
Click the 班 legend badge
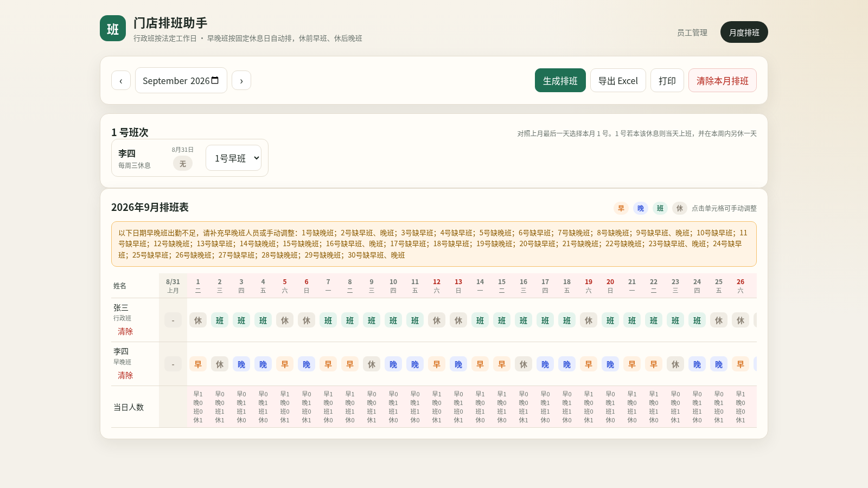pos(660,208)
